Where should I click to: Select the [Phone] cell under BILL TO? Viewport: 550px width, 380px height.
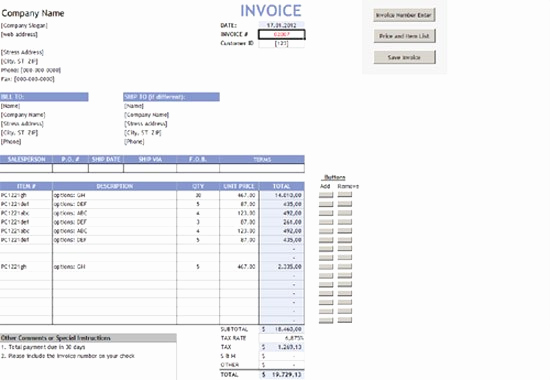coord(11,142)
